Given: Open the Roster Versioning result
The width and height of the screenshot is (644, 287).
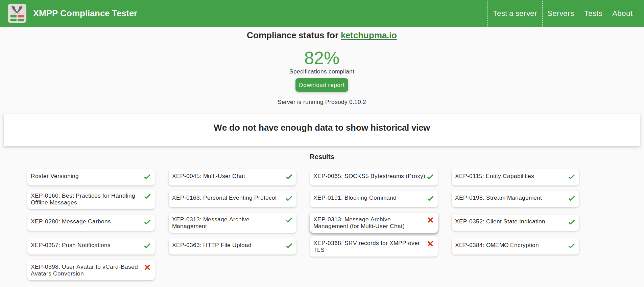Looking at the screenshot, I should [x=91, y=177].
